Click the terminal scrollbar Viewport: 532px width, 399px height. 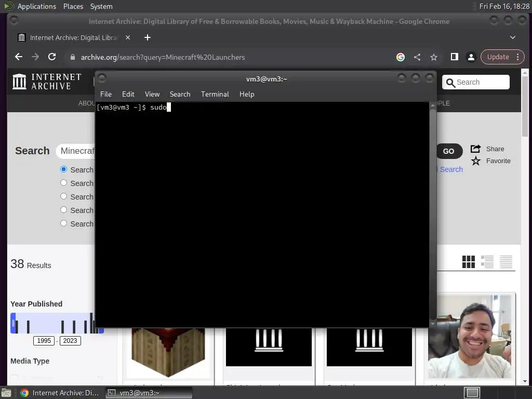tap(433, 215)
